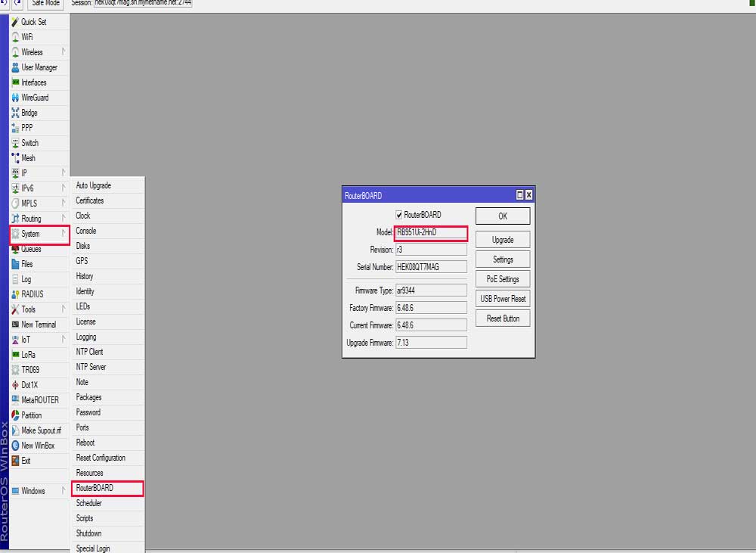756x553 pixels.
Task: Expand the IPv6 submenu arrow
Action: pos(64,188)
